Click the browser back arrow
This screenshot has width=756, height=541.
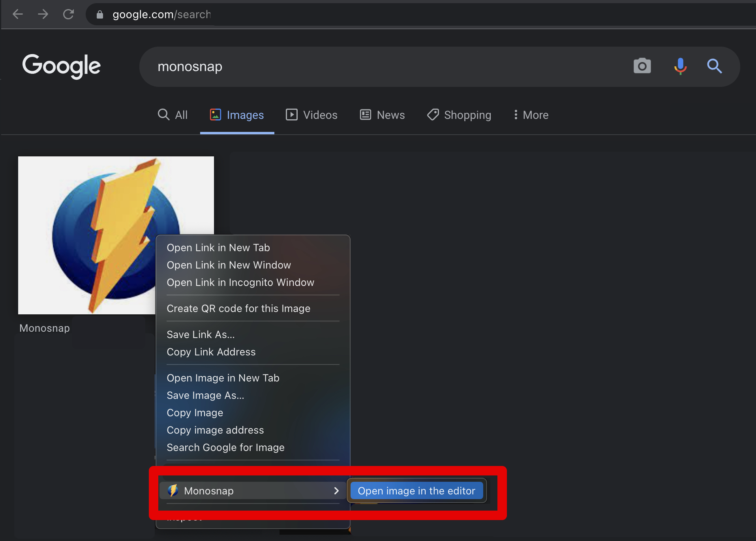18,15
